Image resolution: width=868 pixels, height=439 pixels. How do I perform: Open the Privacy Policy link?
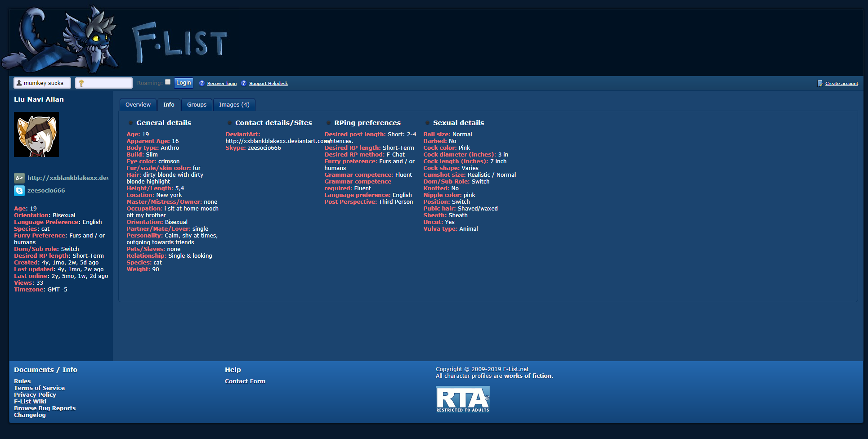(x=35, y=395)
